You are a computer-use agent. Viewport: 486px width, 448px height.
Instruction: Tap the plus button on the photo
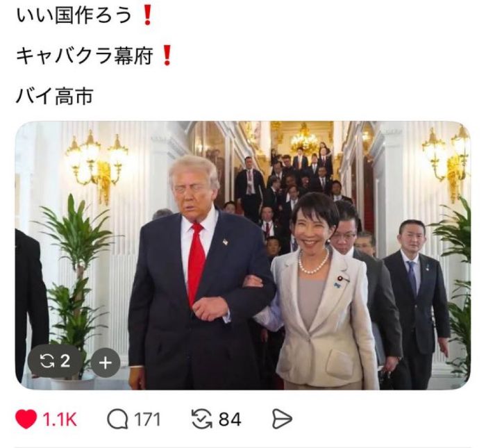pos(106,363)
